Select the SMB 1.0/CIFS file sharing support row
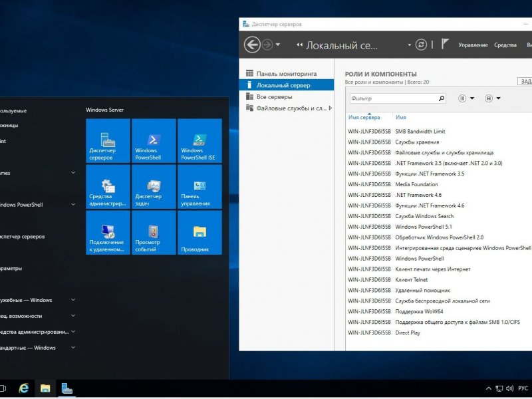The height and width of the screenshot is (399, 532). tap(440, 322)
